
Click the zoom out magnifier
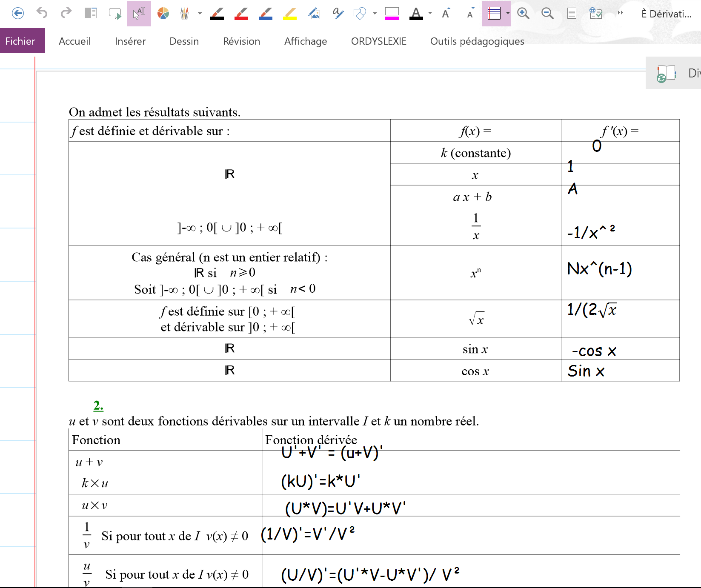547,14
